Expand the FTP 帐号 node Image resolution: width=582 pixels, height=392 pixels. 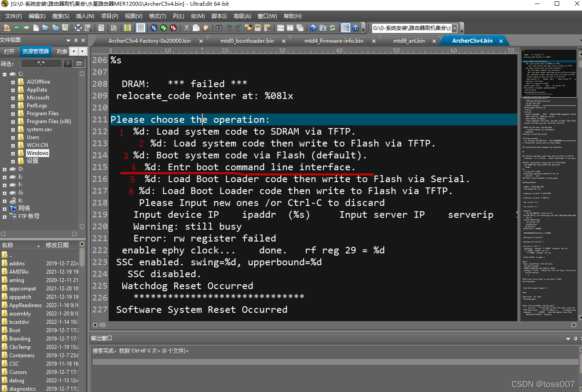(4, 216)
